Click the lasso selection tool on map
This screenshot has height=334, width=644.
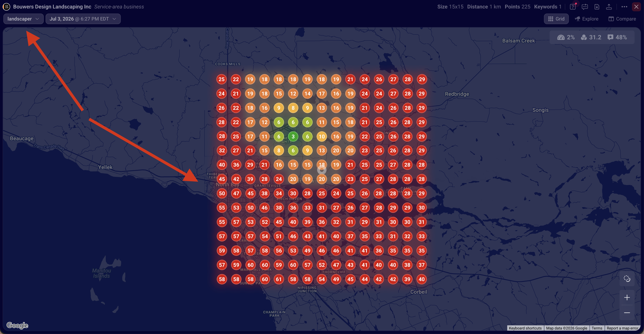[627, 278]
